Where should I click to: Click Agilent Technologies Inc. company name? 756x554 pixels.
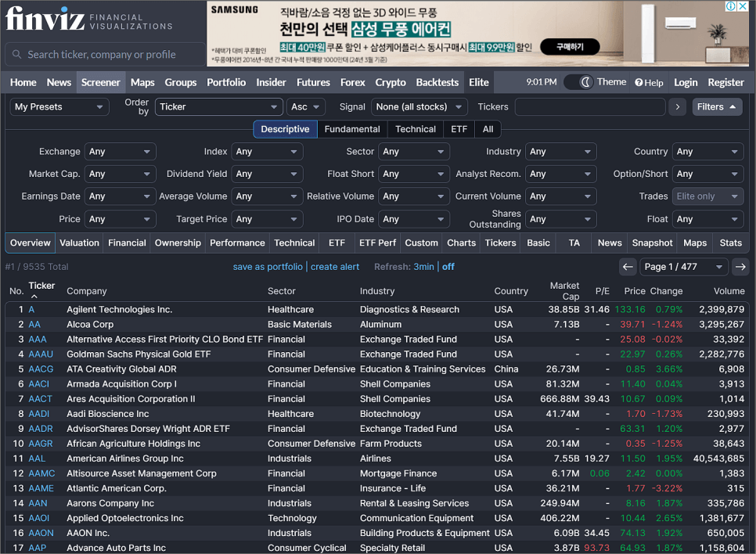(x=120, y=310)
